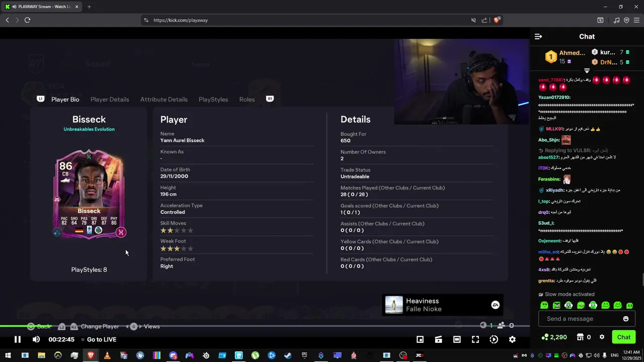
Task: Reload the browser page
Action: tap(27, 20)
